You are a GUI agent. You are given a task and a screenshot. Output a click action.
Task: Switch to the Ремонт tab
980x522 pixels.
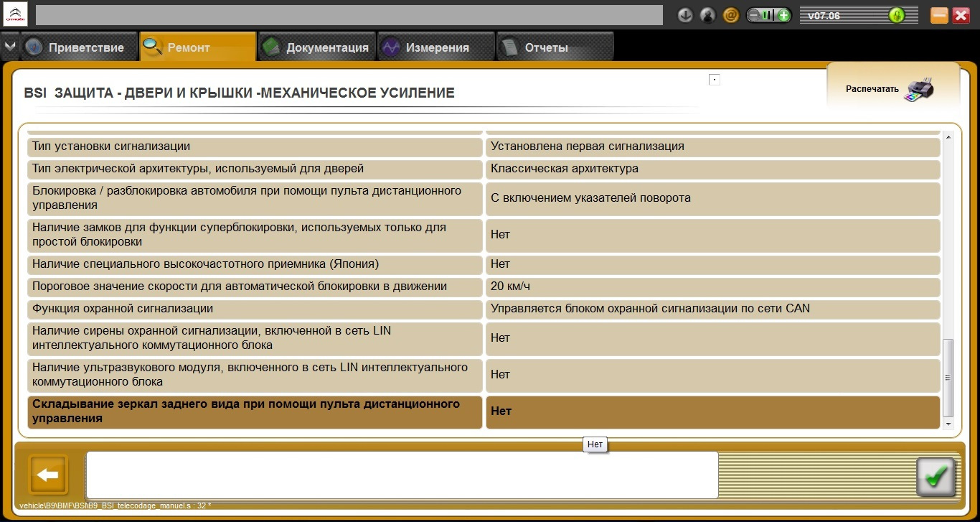coord(198,47)
